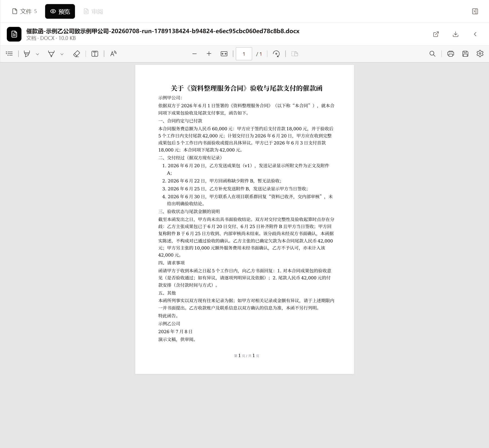489x448 pixels.
Task: Click heading 二、交付经过
Action: click(x=191, y=158)
